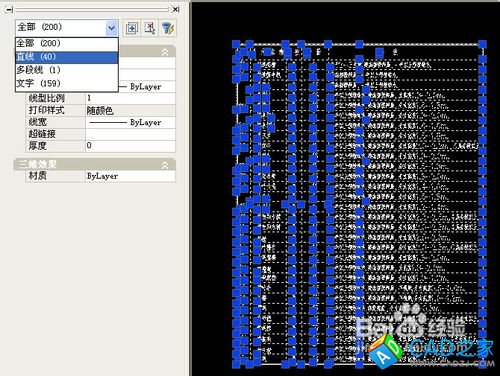Open the 线宽 ByLayer field
The width and height of the screenshot is (500, 376).
[130, 122]
